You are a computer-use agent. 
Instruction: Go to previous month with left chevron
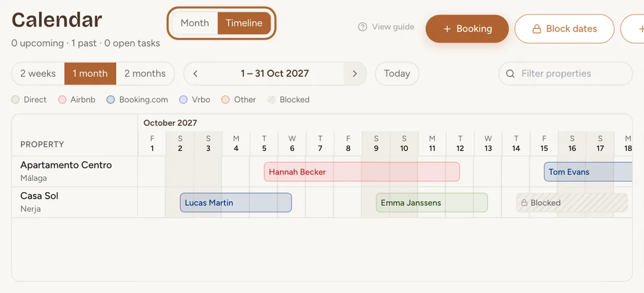coord(196,74)
